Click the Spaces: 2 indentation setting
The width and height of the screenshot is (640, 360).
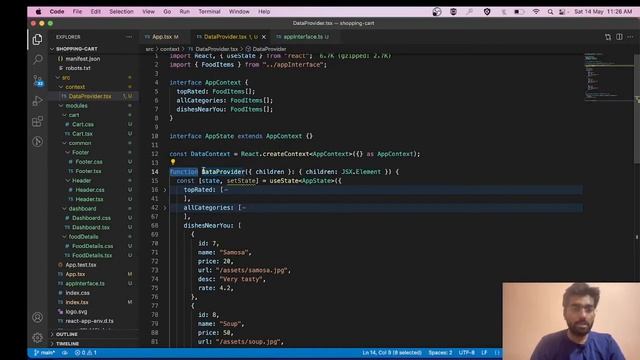(x=440, y=353)
